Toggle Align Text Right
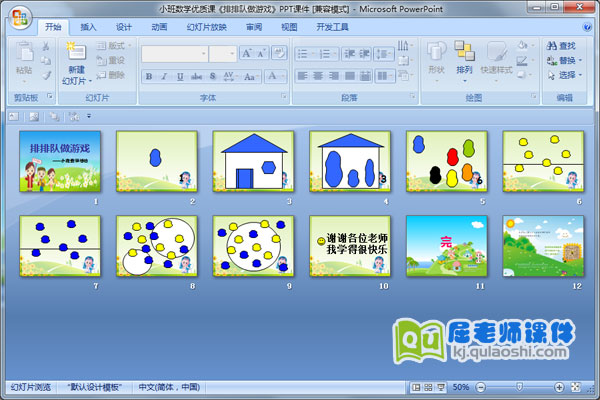The height and width of the screenshot is (400, 600). (334, 76)
